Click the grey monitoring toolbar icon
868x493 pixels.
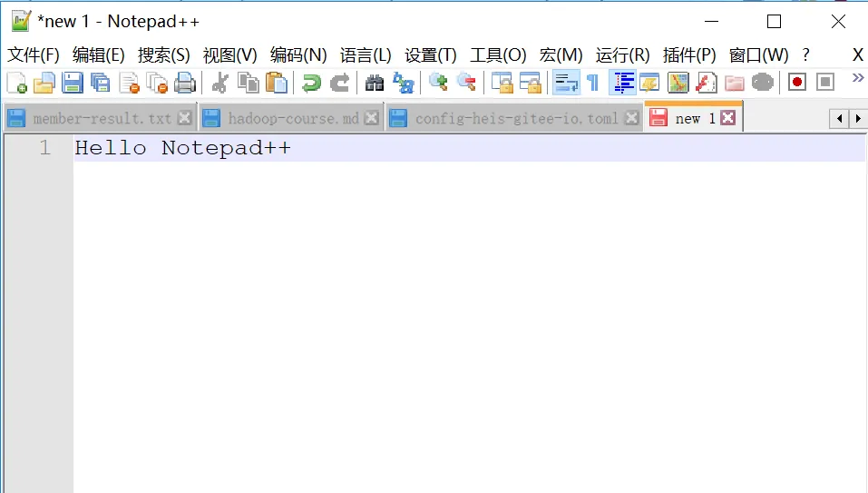pyautogui.click(x=762, y=83)
